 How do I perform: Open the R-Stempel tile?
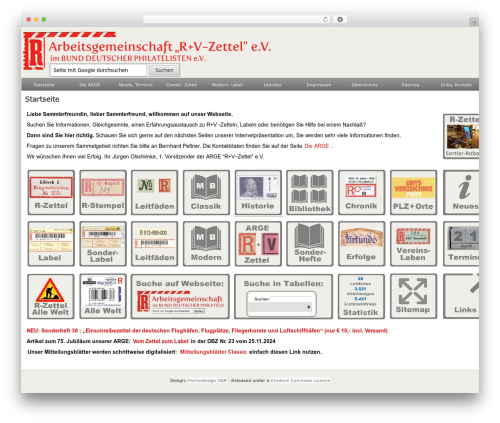(103, 192)
